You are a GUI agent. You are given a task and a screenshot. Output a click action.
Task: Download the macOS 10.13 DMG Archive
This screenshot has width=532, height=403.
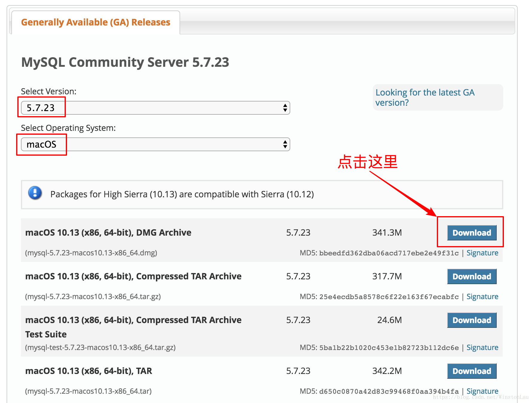point(472,233)
